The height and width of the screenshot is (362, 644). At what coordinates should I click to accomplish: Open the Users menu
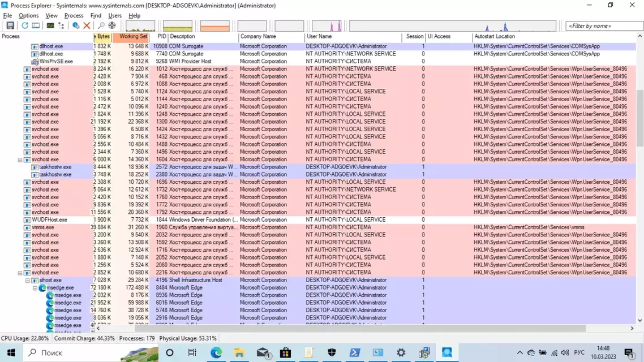(x=115, y=16)
